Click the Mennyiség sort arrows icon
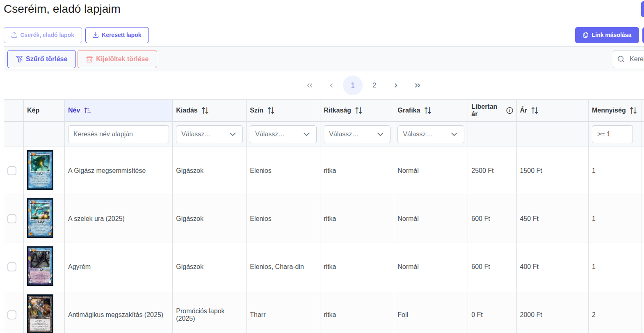Screen dimensions: 644x333 633,110
